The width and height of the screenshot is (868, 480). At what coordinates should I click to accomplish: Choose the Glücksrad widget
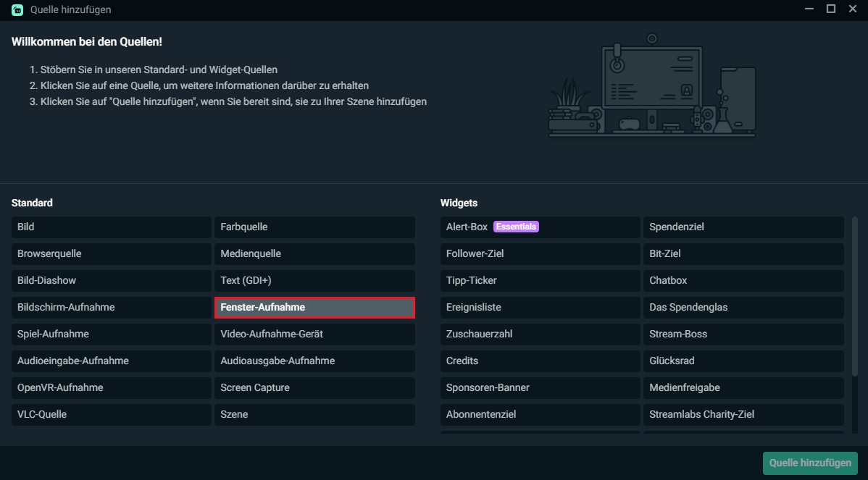point(743,361)
